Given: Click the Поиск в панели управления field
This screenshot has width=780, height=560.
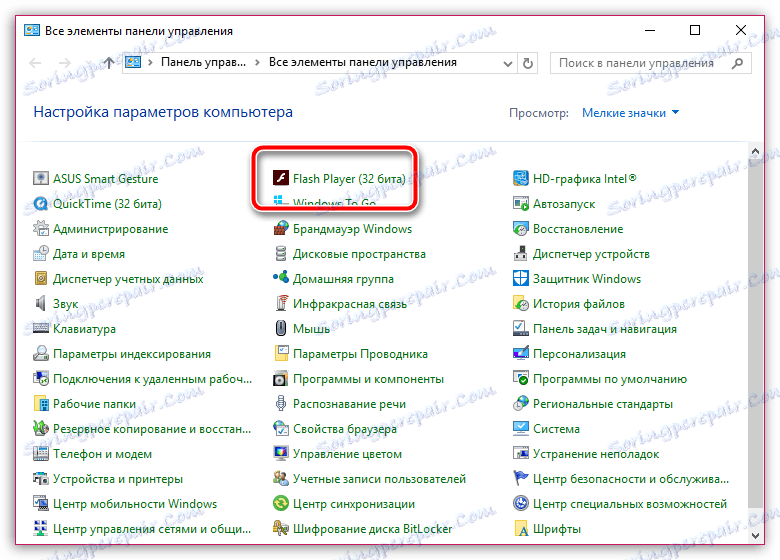Looking at the screenshot, I should 651,63.
